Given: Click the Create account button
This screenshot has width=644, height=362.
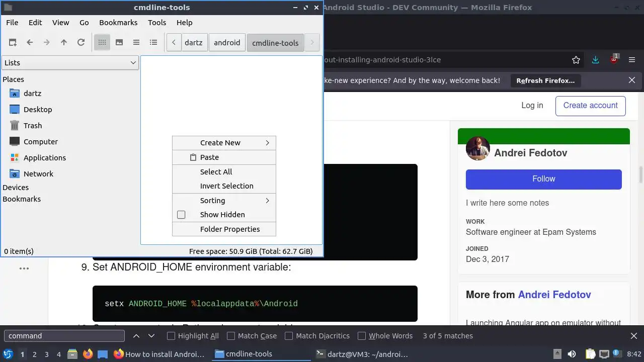Looking at the screenshot, I should 591,106.
